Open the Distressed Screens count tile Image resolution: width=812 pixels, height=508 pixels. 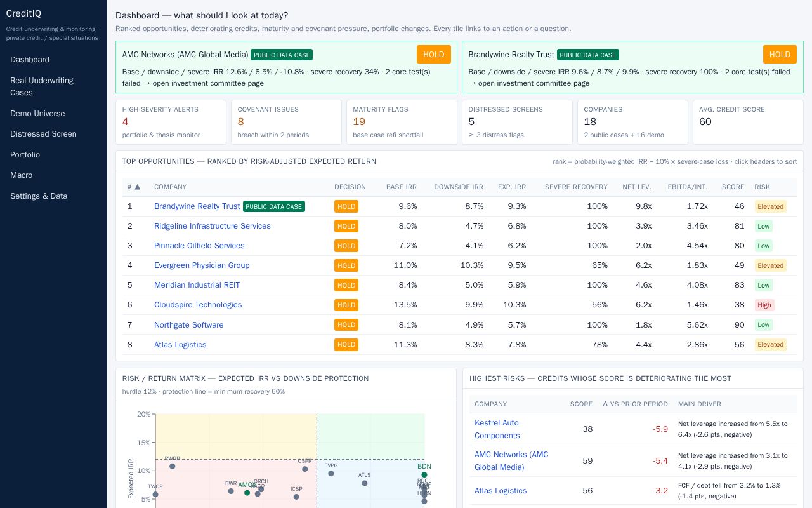(517, 122)
